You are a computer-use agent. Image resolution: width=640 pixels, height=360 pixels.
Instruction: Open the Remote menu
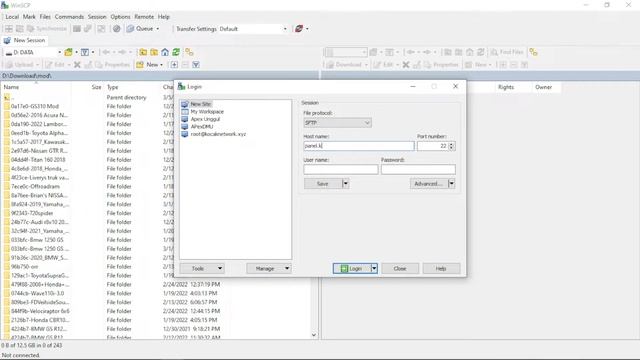pyautogui.click(x=144, y=17)
